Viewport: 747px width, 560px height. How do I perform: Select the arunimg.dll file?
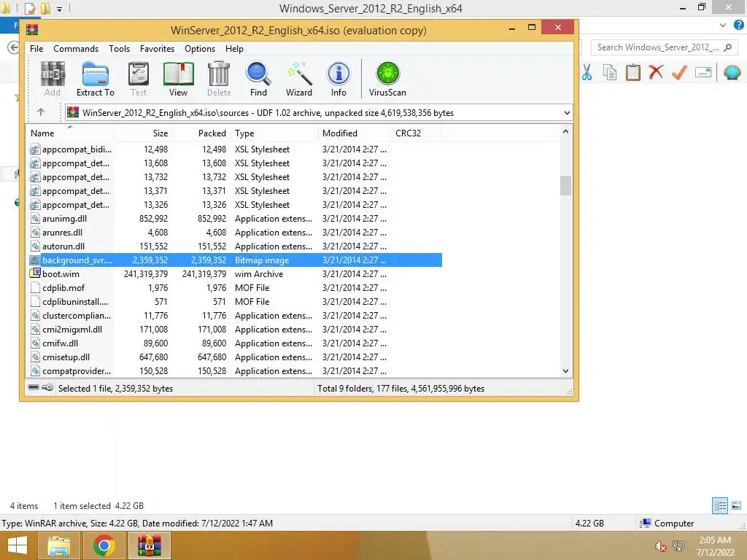pos(234,219)
